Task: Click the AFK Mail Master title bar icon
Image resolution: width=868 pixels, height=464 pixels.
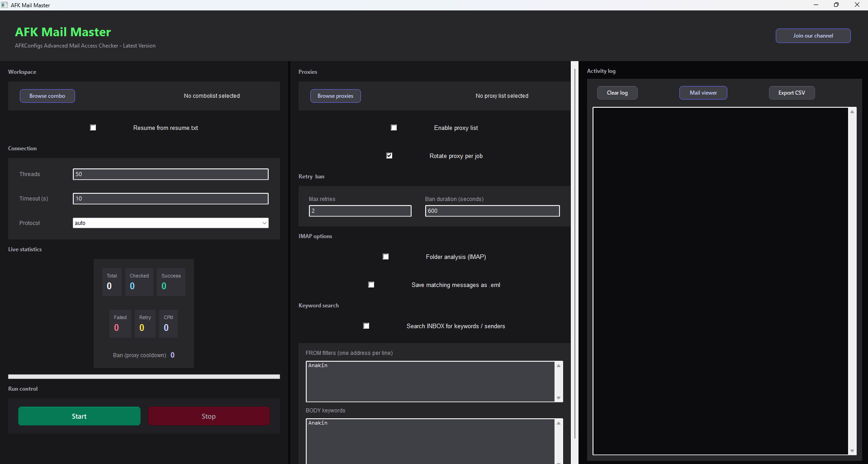Action: click(5, 5)
